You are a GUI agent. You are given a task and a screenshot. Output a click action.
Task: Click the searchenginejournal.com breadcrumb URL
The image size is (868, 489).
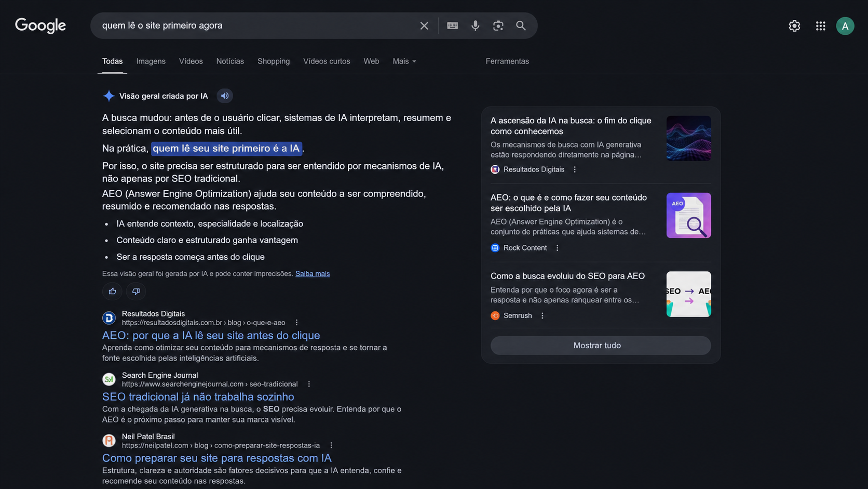[210, 384]
